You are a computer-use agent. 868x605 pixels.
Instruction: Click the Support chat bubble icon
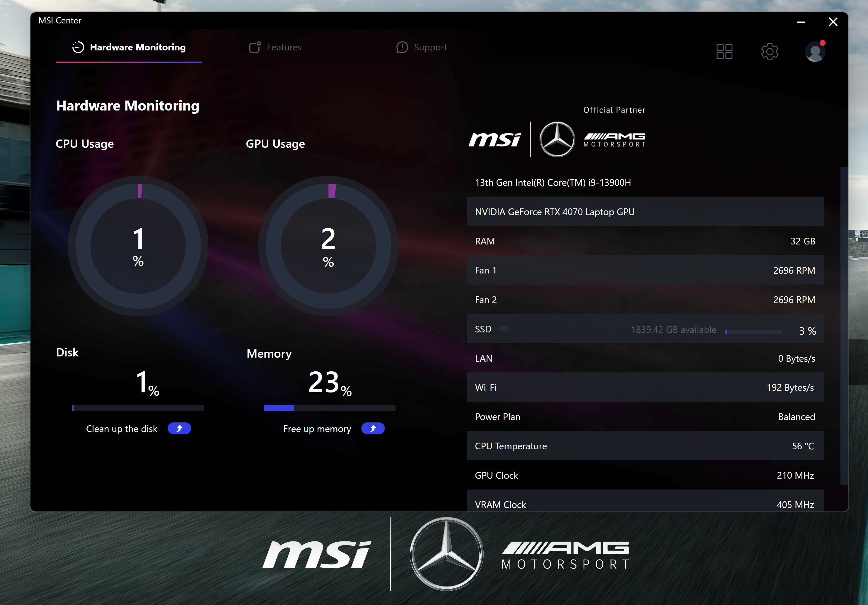click(x=402, y=47)
